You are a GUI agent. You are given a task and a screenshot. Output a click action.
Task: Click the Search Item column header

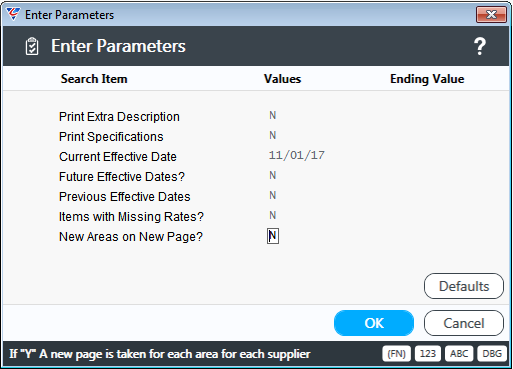coord(94,79)
